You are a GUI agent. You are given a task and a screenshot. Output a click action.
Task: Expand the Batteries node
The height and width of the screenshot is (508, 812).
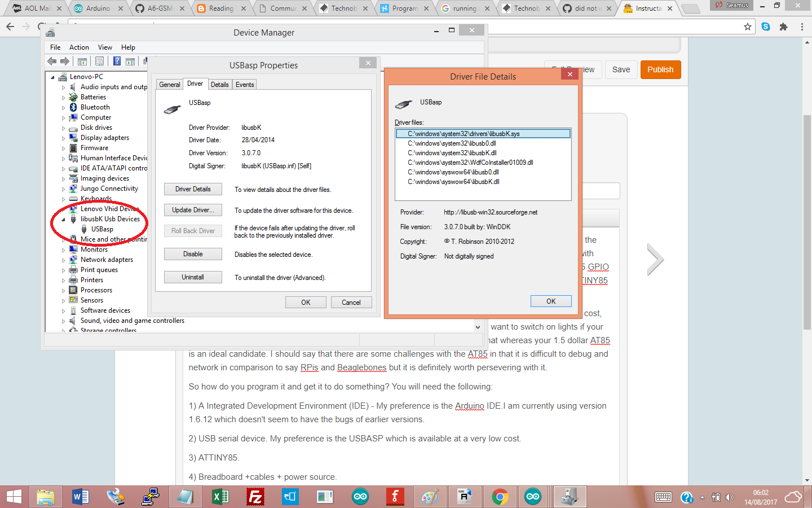[63, 98]
